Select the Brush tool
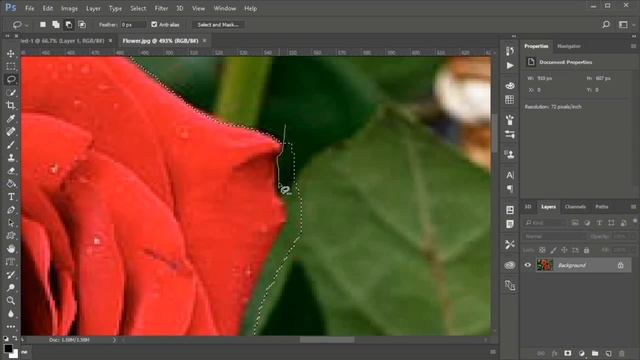The image size is (640, 360). coord(11,144)
